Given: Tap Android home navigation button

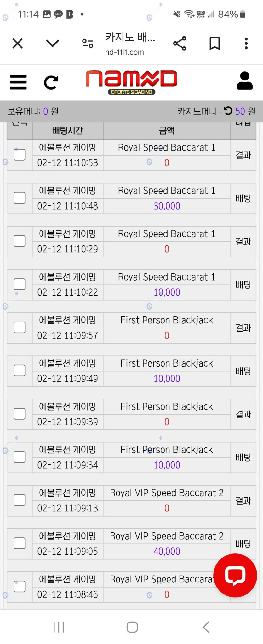Looking at the screenshot, I should 132,627.
